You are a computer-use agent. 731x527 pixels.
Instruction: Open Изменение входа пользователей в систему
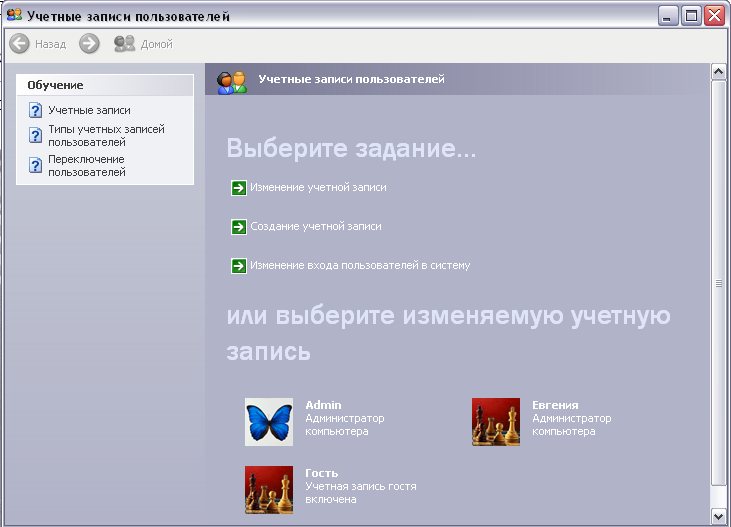coord(360,265)
